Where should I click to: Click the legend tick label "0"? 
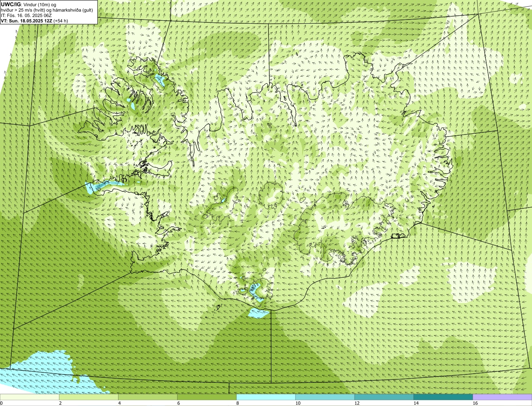[1, 403]
